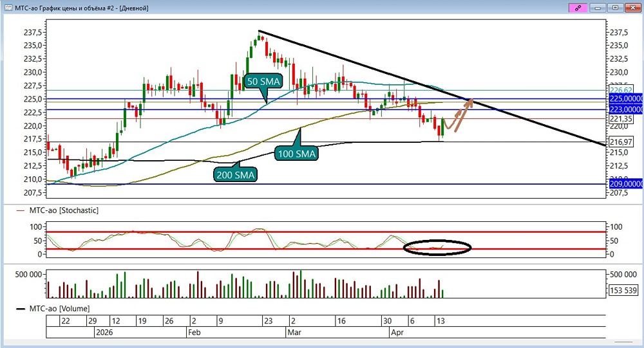Click the date label 23 on timeline
The width and height of the screenshot is (644, 348).
tap(268, 321)
